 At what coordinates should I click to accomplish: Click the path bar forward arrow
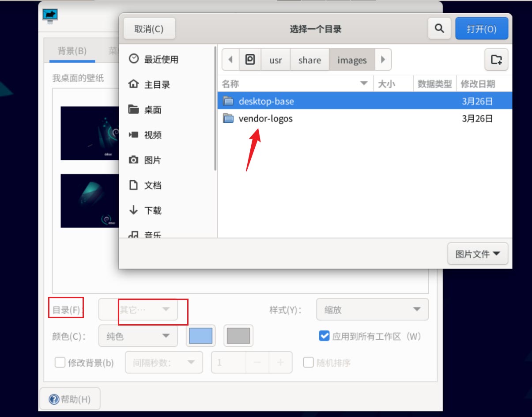click(x=383, y=60)
